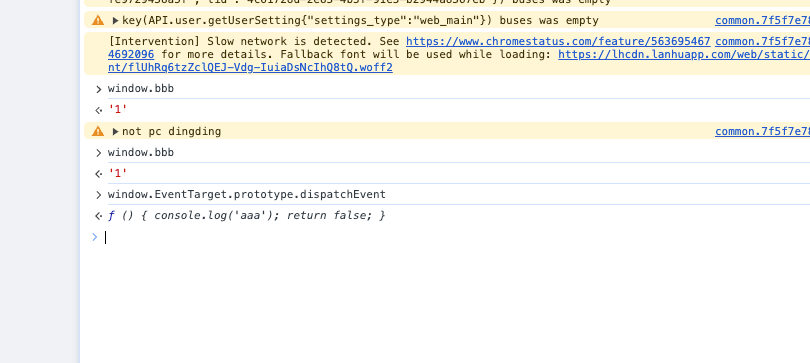This screenshot has height=363, width=810.
Task: Click the first 'window.bbb' command entry
Action: point(141,89)
